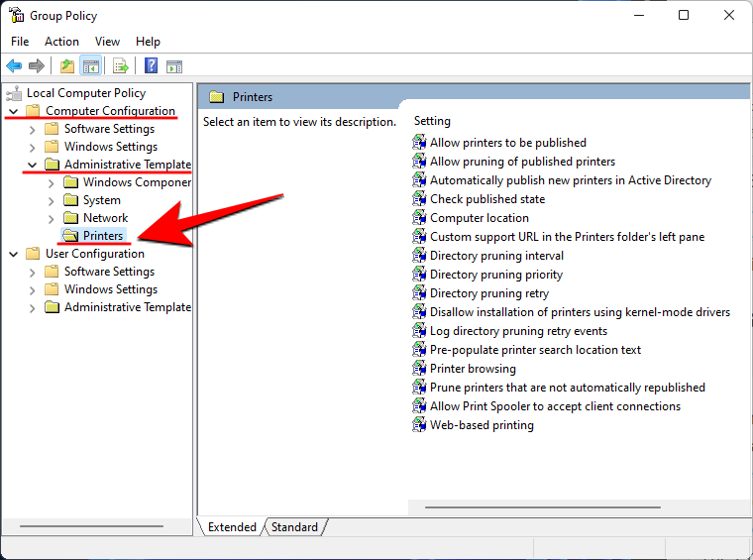The image size is (753, 560).
Task: Collapse the Computer Configuration node
Action: [x=14, y=111]
